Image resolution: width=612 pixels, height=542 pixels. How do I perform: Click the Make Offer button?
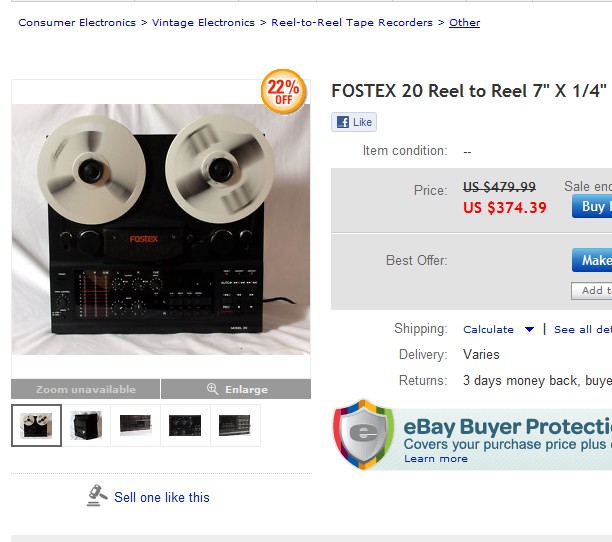pos(592,260)
